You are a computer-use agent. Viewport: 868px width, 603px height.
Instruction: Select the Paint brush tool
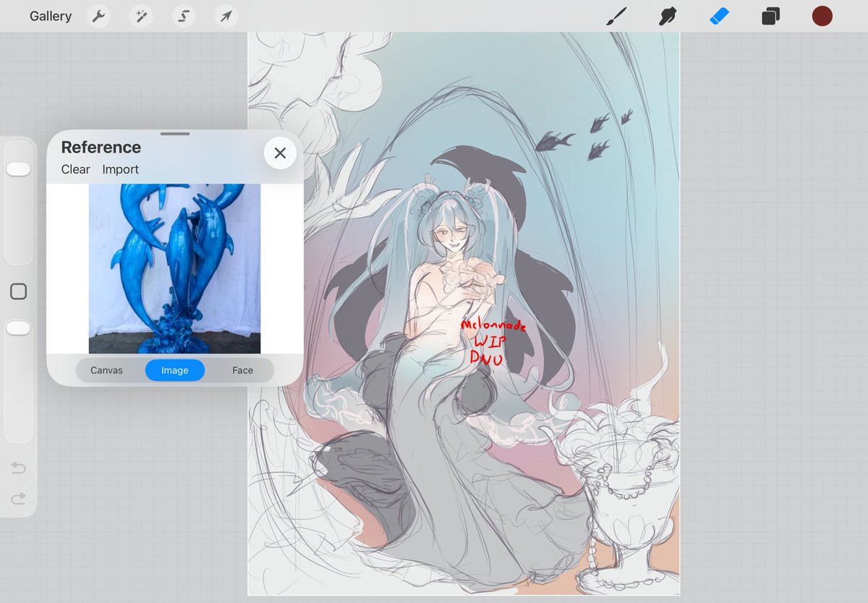pos(616,16)
